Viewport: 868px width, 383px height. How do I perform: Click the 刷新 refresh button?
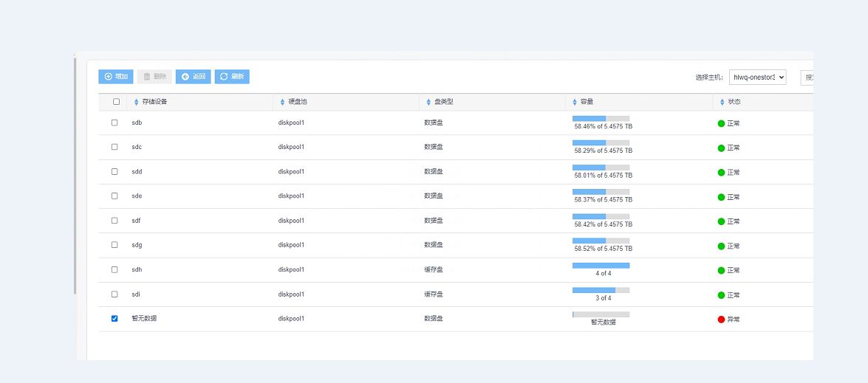tap(232, 77)
